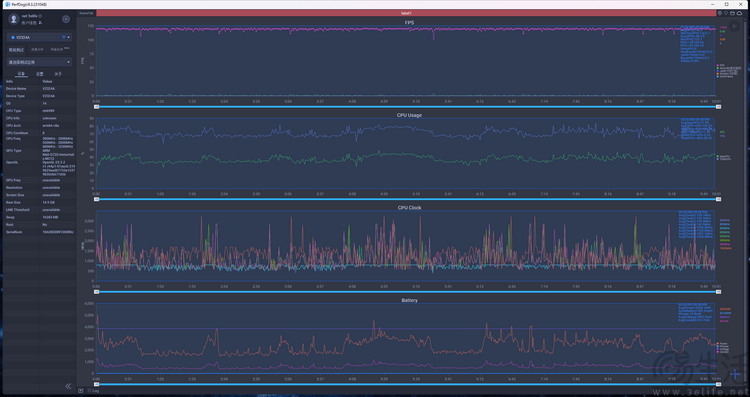Select the Ram Size row showing 14.9 GB
Viewport: 750px width, 397px height.
40,203
